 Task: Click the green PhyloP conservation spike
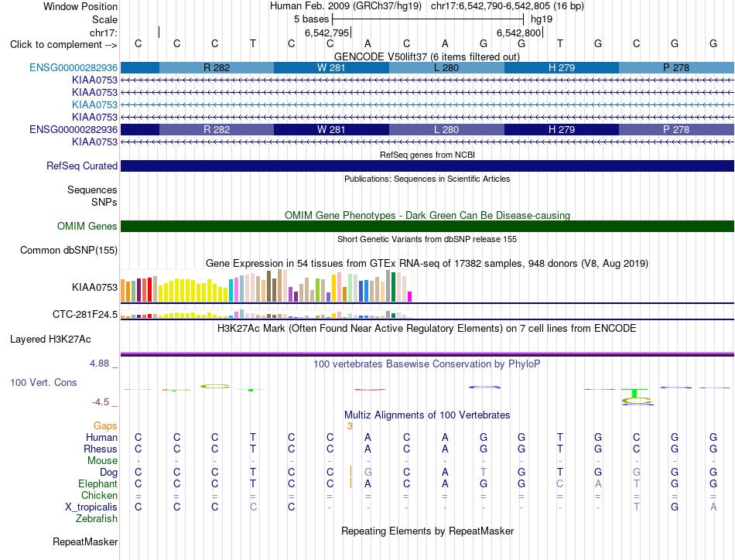click(634, 393)
